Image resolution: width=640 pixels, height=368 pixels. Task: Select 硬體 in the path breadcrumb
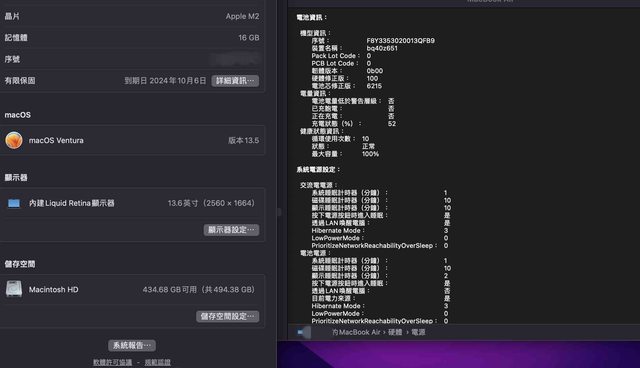click(395, 332)
